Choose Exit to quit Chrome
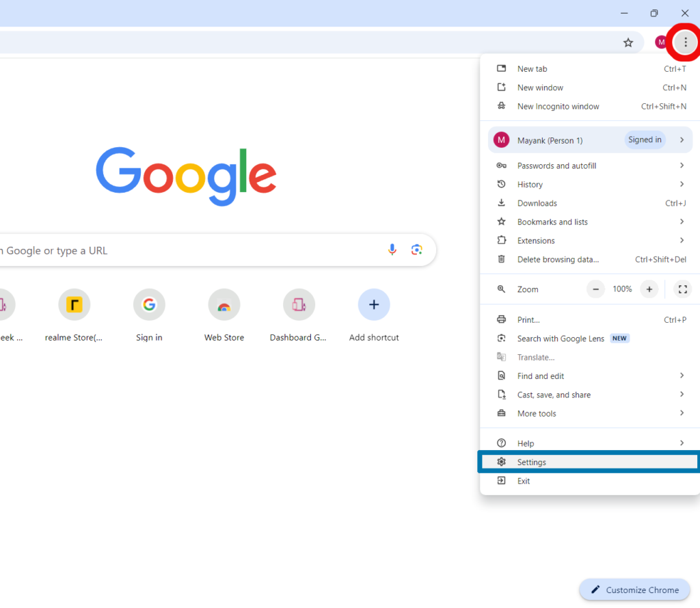 (590, 481)
